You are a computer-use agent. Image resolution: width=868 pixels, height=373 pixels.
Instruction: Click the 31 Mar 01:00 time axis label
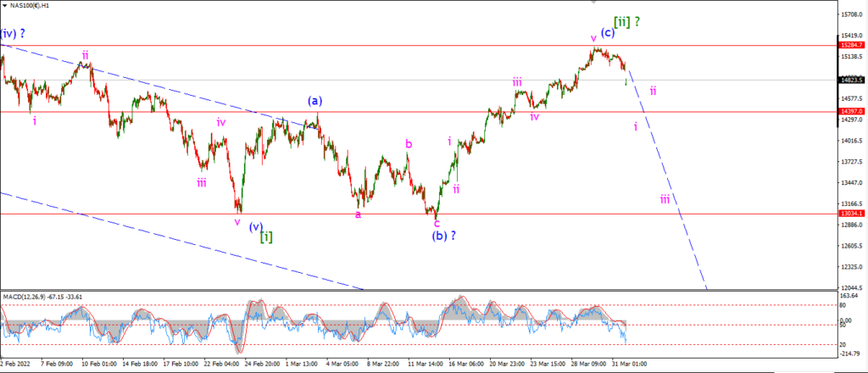[x=632, y=365]
